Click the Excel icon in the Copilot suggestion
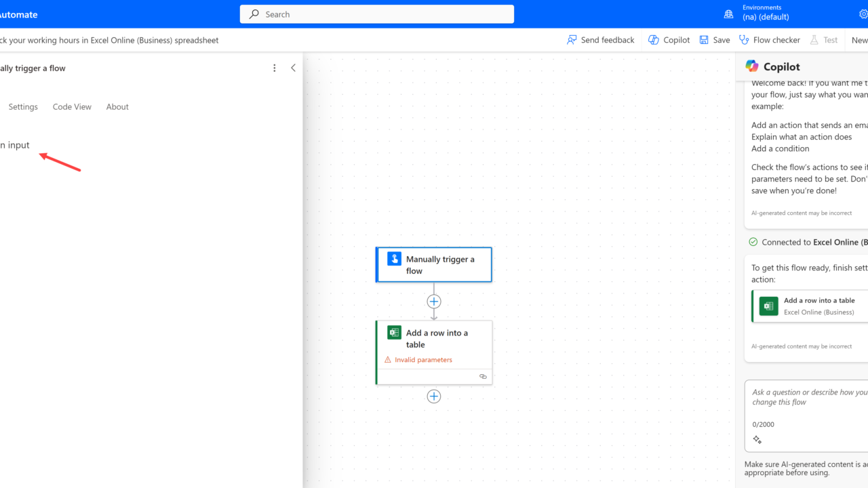868x488 pixels. pyautogui.click(x=768, y=306)
